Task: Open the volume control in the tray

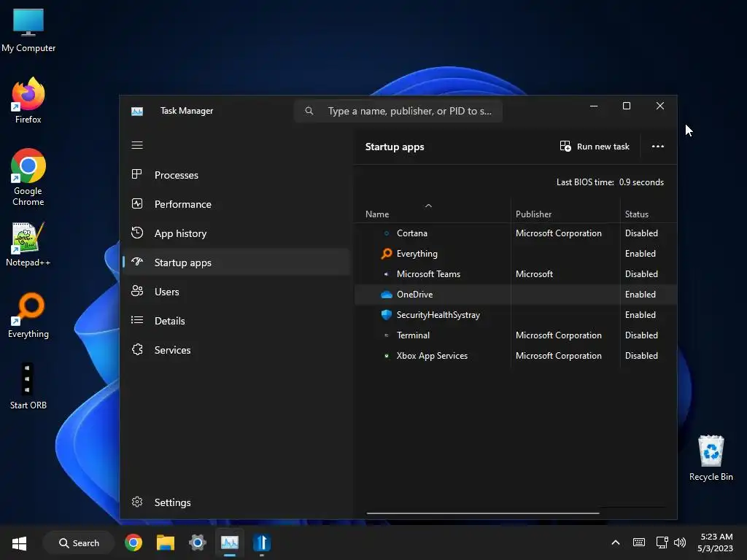Action: tap(680, 542)
